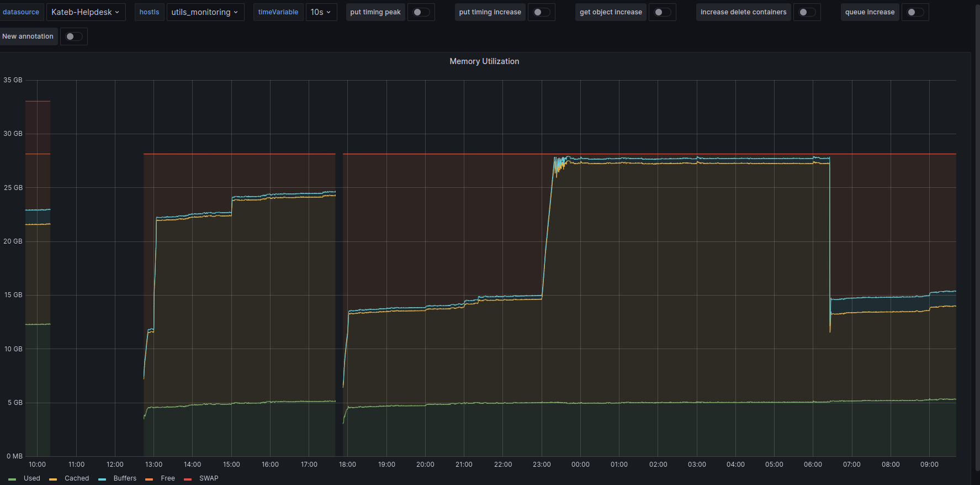Viewport: 980px width, 485px height.
Task: Click the datasource variable label
Action: (21, 12)
